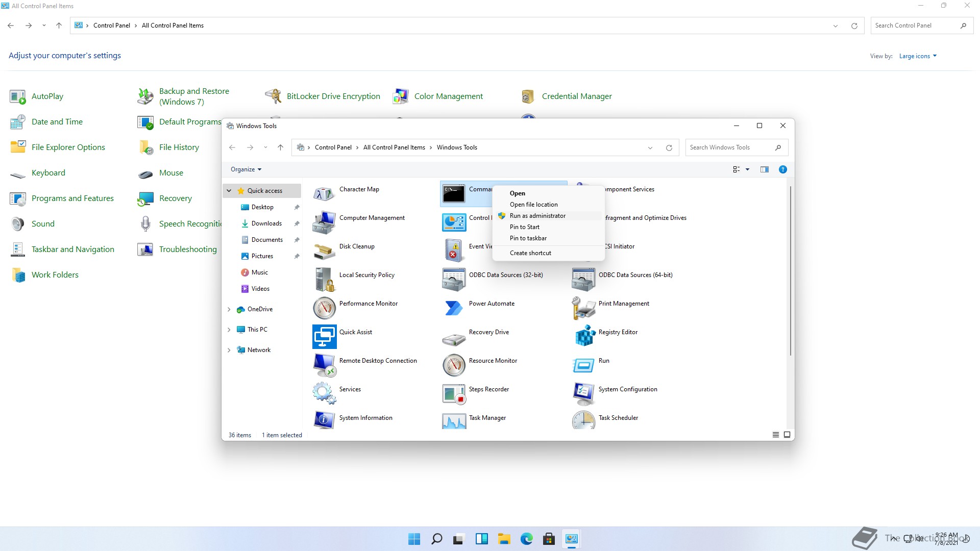Image resolution: width=980 pixels, height=551 pixels.
Task: Open the recent locations dropdown in Windows Tools
Action: [265, 147]
